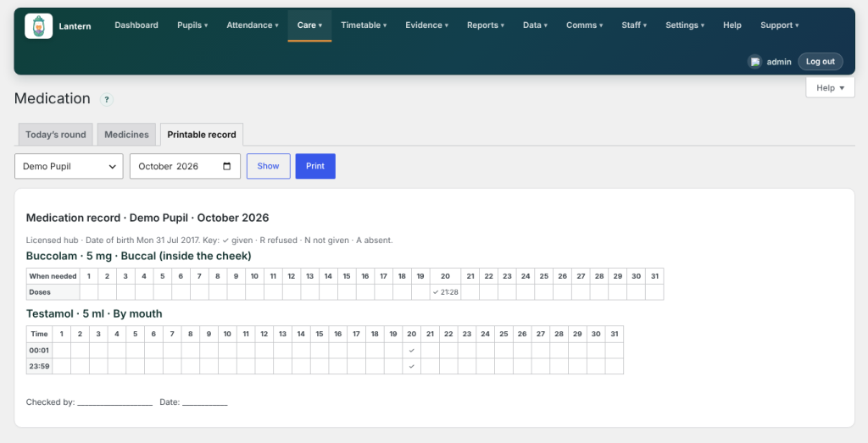
Task: Open the Data menu
Action: (535, 25)
